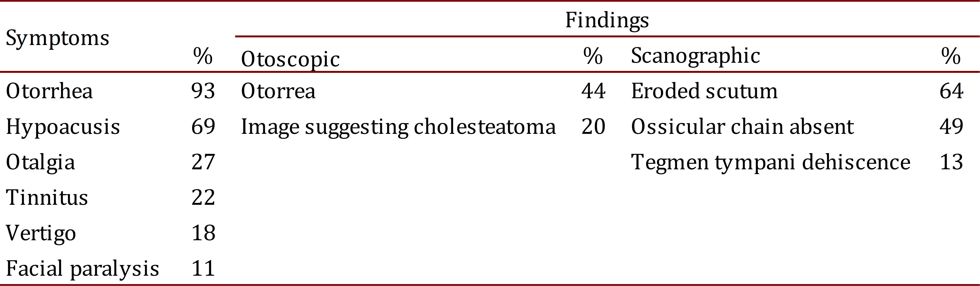
Task: Click the Otalgia symptom cell
Action: 40,162
